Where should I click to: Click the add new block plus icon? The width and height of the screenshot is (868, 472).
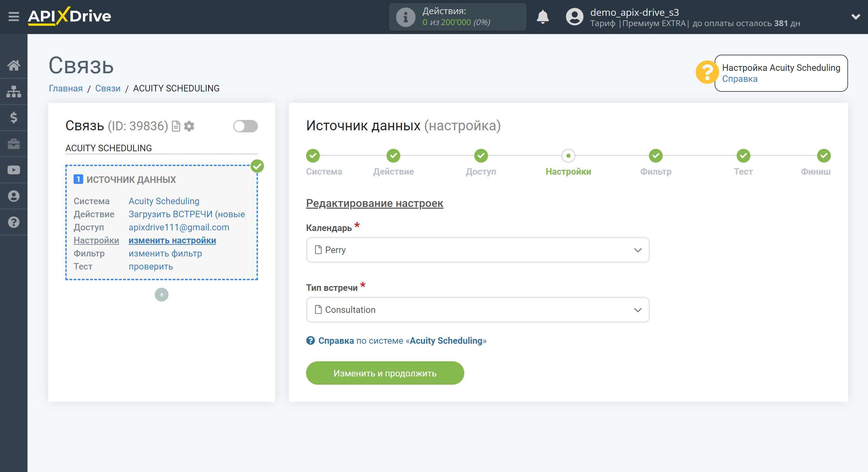[161, 294]
